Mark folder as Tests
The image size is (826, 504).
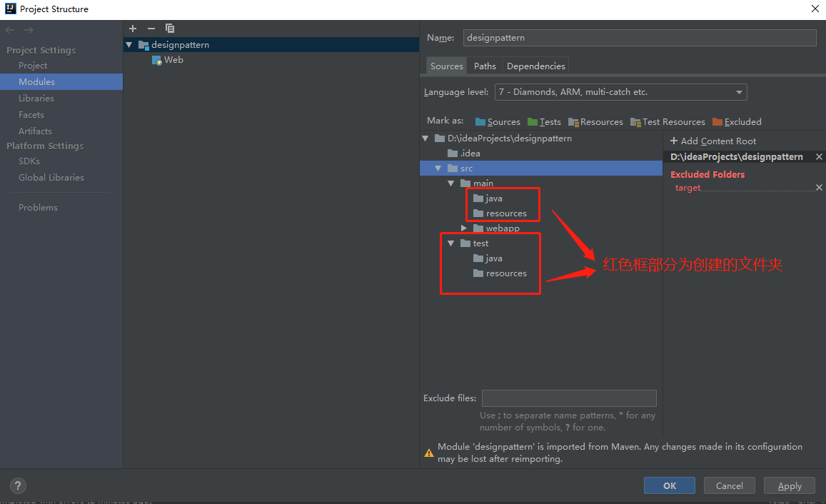coord(543,121)
